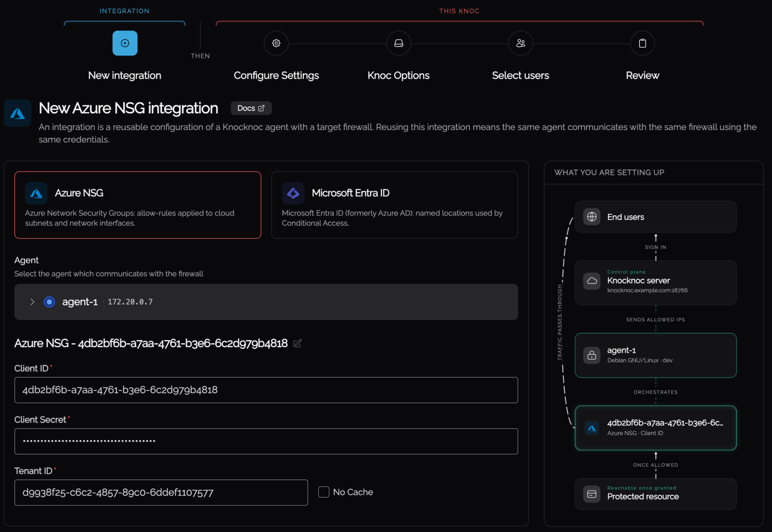Switch to the Select users step label
The width and height of the screenshot is (772, 532).
point(521,75)
